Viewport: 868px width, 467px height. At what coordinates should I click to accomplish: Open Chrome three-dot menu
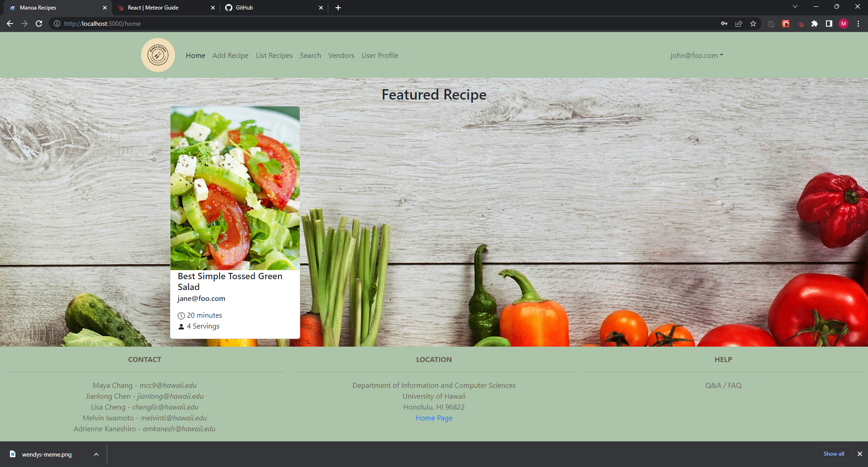click(x=858, y=24)
